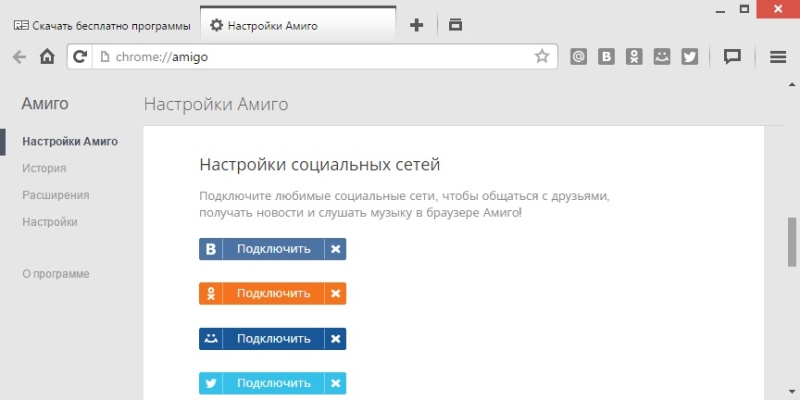The height and width of the screenshot is (400, 800).
Task: Open Расширения in the sidebar
Action: pyautogui.click(x=56, y=195)
